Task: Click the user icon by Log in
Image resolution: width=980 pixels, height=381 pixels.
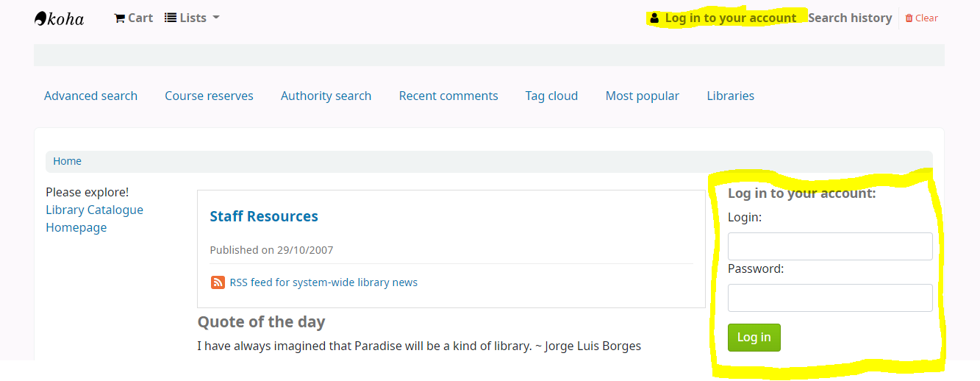Action: click(x=654, y=18)
